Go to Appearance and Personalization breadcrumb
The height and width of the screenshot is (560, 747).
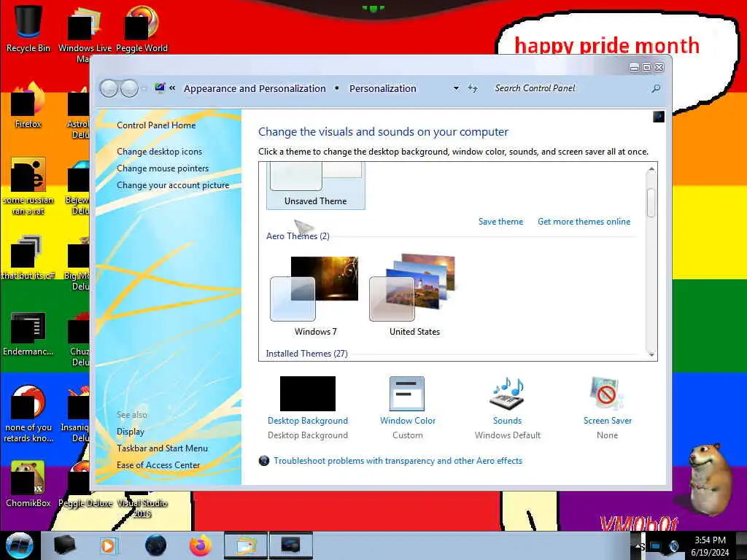255,88
